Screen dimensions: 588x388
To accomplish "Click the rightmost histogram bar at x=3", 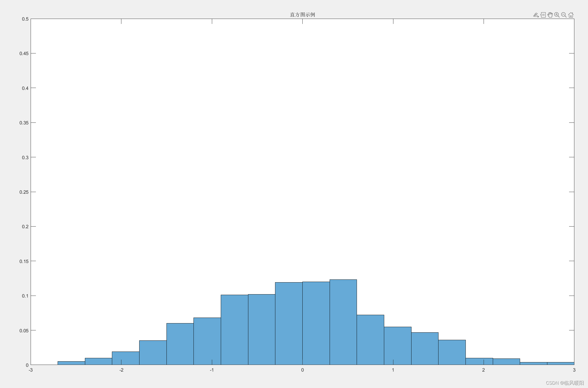I will pyautogui.click(x=560, y=363).
